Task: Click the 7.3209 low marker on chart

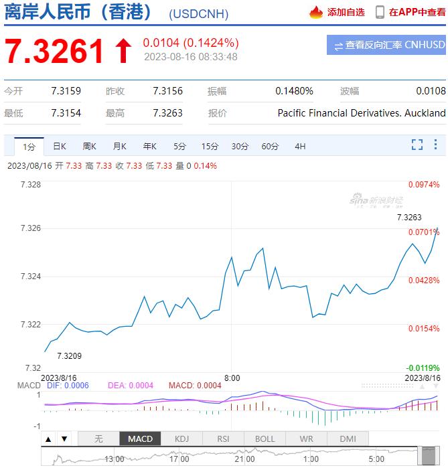Action: [69, 356]
